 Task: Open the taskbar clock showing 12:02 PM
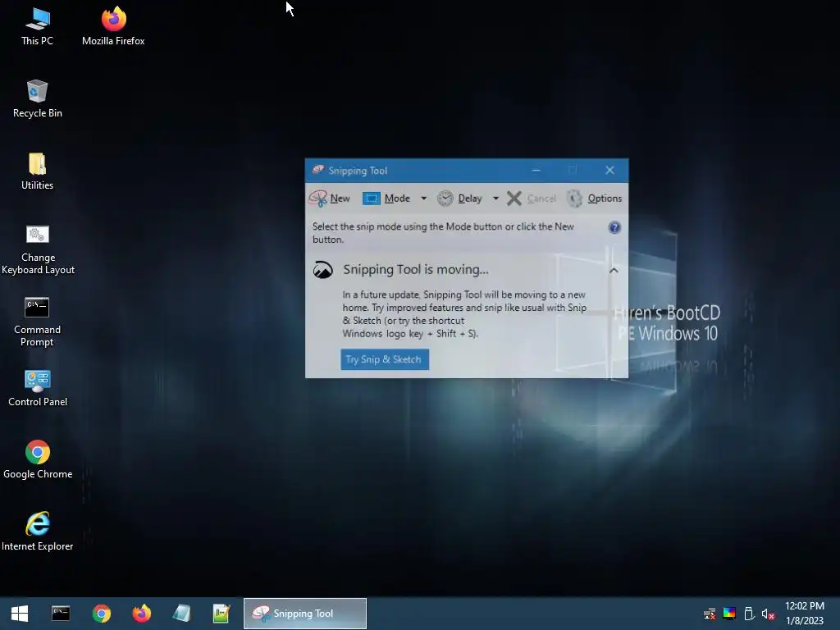pyautogui.click(x=805, y=614)
